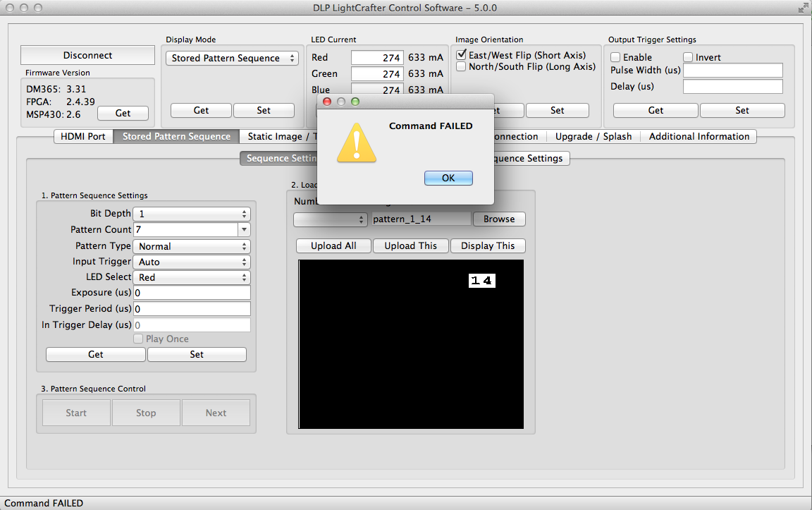Image resolution: width=812 pixels, height=510 pixels.
Task: Toggle the East/West Flip (Short Axis) checkbox
Action: tap(461, 54)
